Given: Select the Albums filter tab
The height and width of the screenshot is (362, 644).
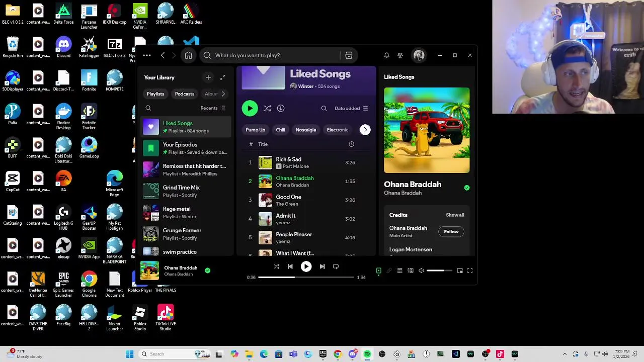Looking at the screenshot, I should click(x=211, y=94).
